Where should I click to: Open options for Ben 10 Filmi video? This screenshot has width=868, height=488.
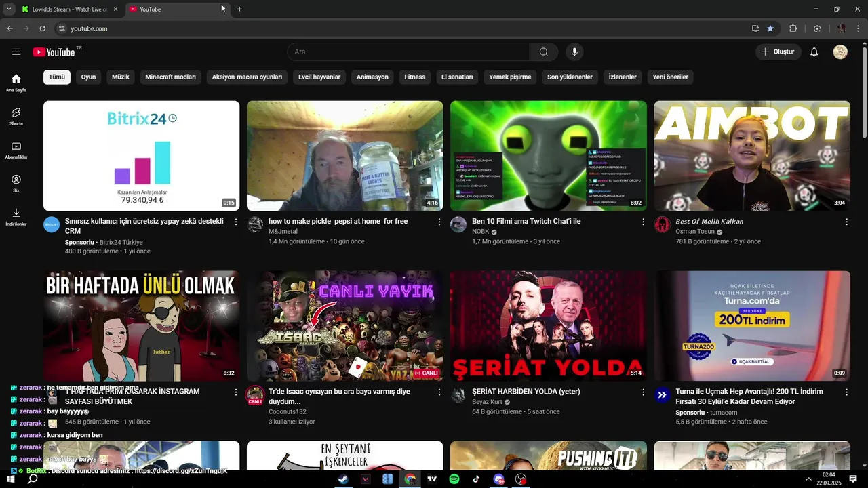pos(643,222)
